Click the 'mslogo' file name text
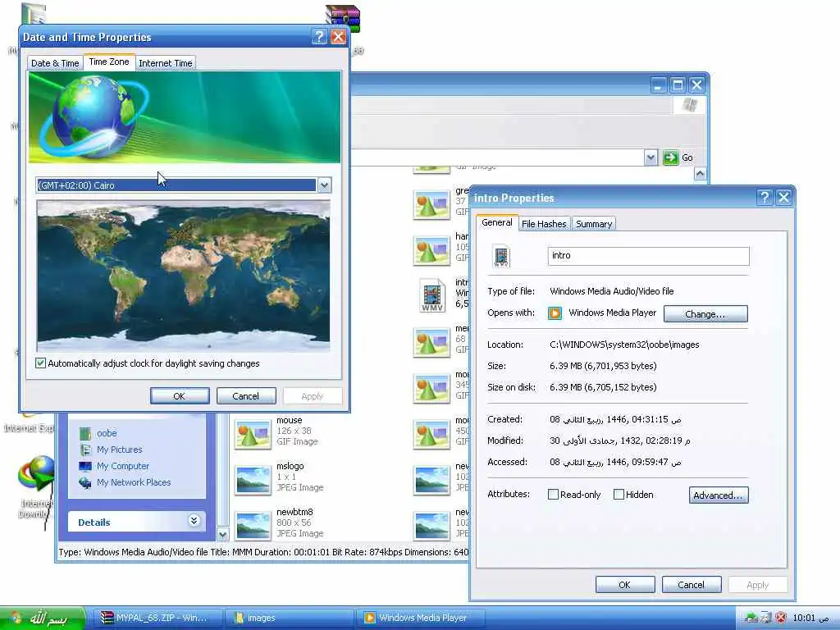The image size is (840, 630). (x=290, y=466)
